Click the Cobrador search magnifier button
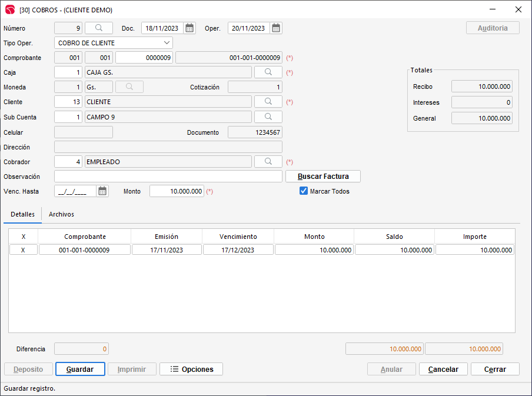Screen dimensions: 532x396 pyautogui.click(x=268, y=162)
